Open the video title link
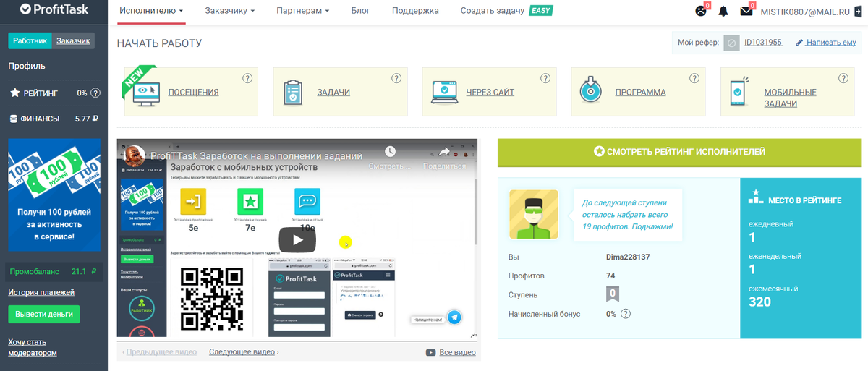868x371 pixels. click(x=256, y=155)
